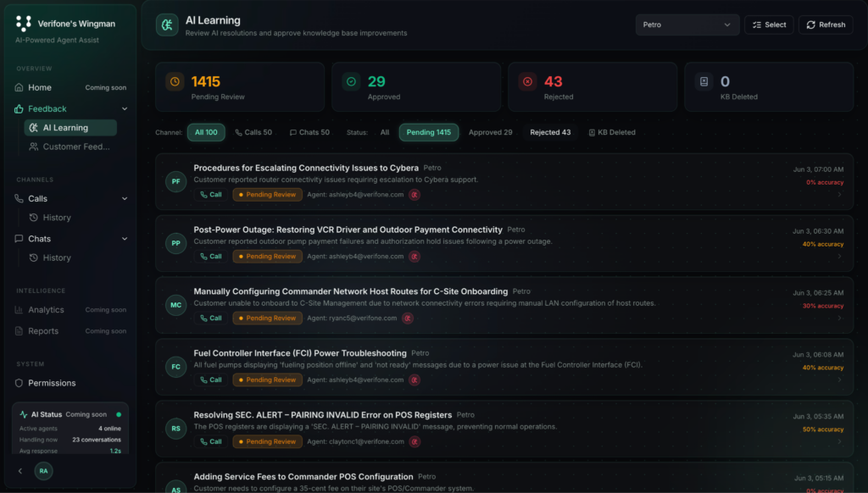Click the PF avatar on the Cybera row

pos(175,181)
